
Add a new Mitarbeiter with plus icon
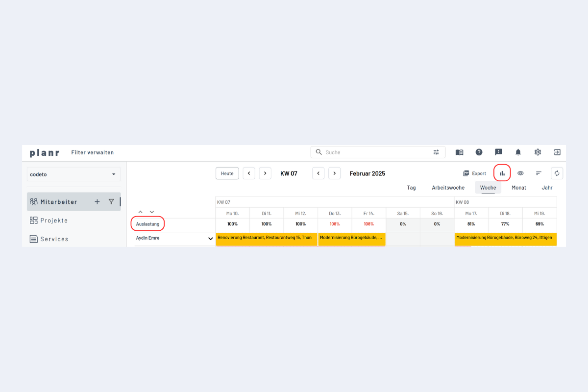[97, 201]
